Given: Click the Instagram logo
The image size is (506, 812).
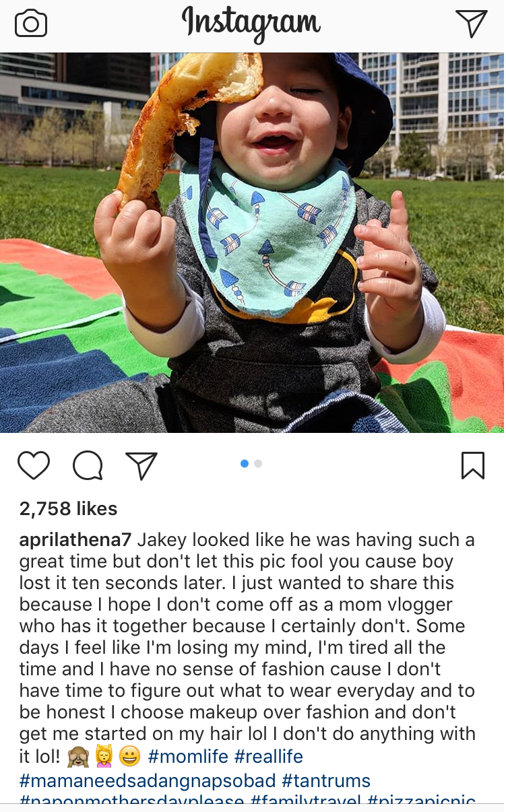Looking at the screenshot, I should click(x=251, y=24).
